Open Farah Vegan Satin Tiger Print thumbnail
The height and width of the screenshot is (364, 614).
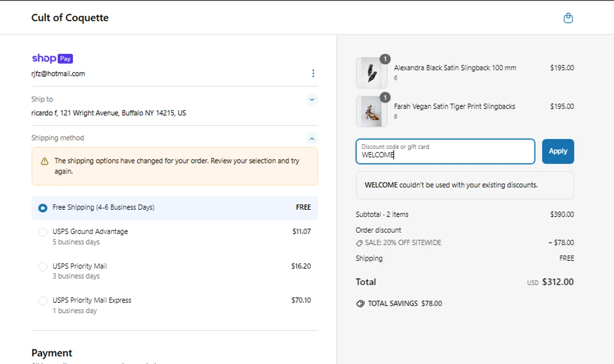click(372, 111)
